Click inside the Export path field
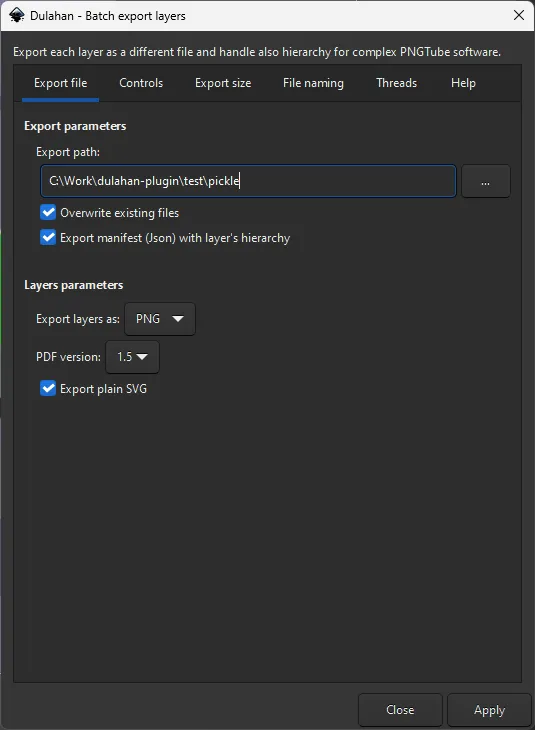The image size is (535, 730). (x=248, y=181)
